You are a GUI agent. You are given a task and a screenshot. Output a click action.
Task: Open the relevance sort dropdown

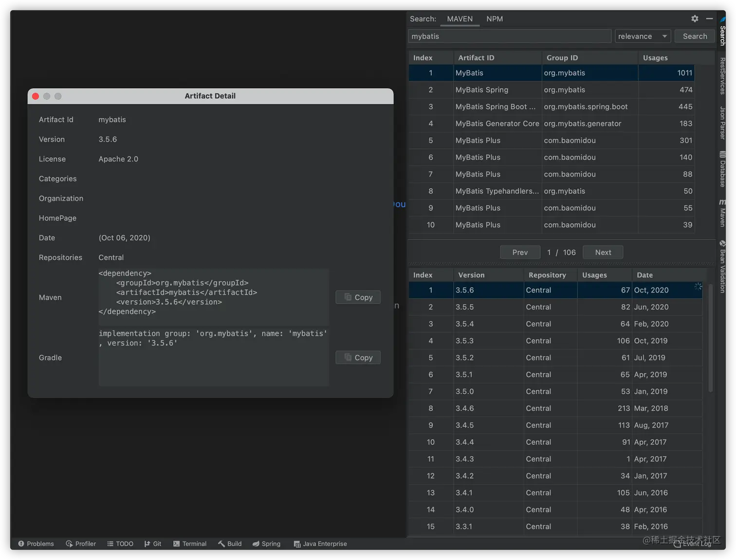coord(643,36)
